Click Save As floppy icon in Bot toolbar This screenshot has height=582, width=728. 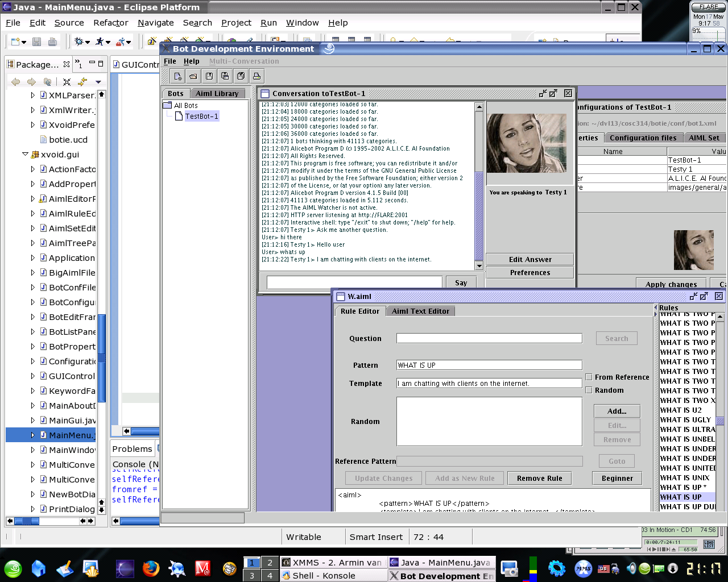coord(225,76)
